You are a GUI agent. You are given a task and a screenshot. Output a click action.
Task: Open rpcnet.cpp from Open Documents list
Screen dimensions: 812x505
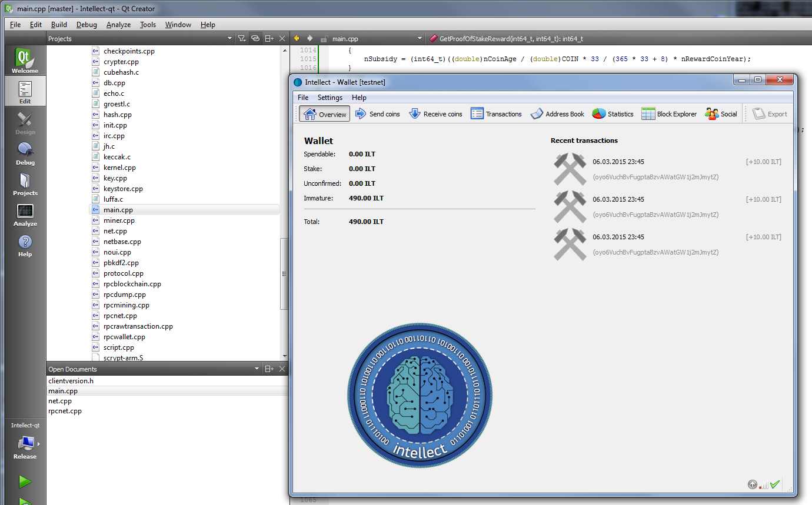pos(65,411)
